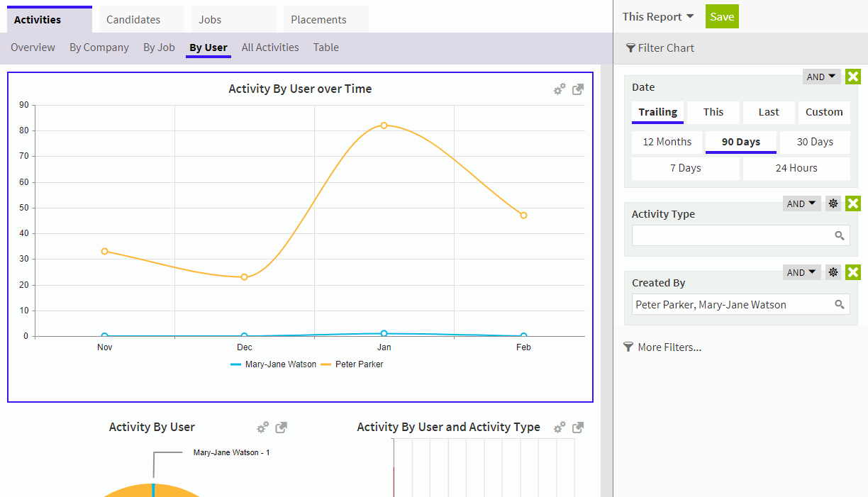
Task: Click Peter Parker's December data point
Action: click(244, 277)
